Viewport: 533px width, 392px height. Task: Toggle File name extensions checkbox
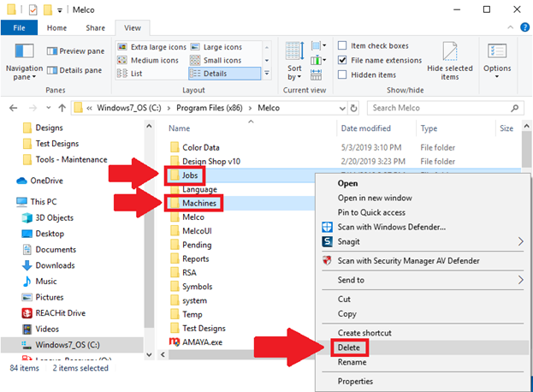tap(342, 60)
